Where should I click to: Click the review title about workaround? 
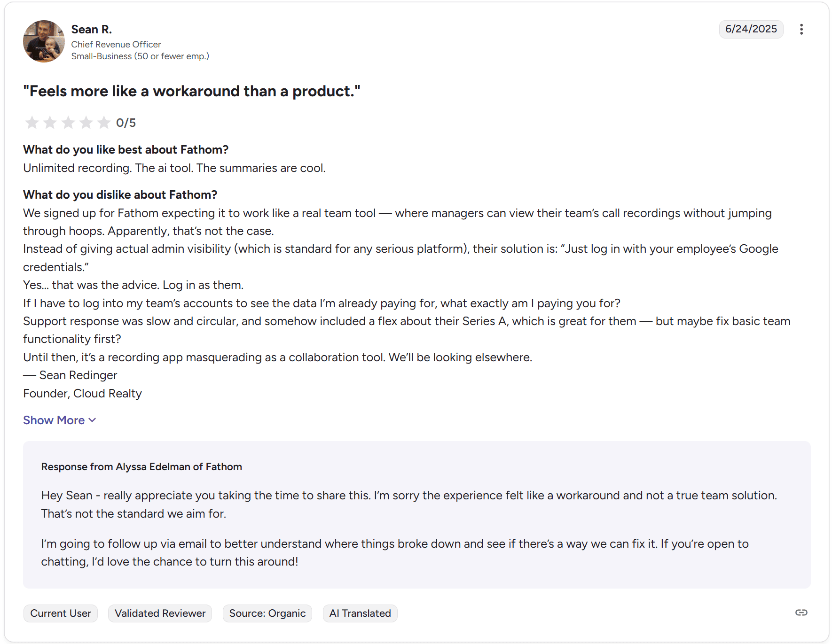[x=192, y=91]
